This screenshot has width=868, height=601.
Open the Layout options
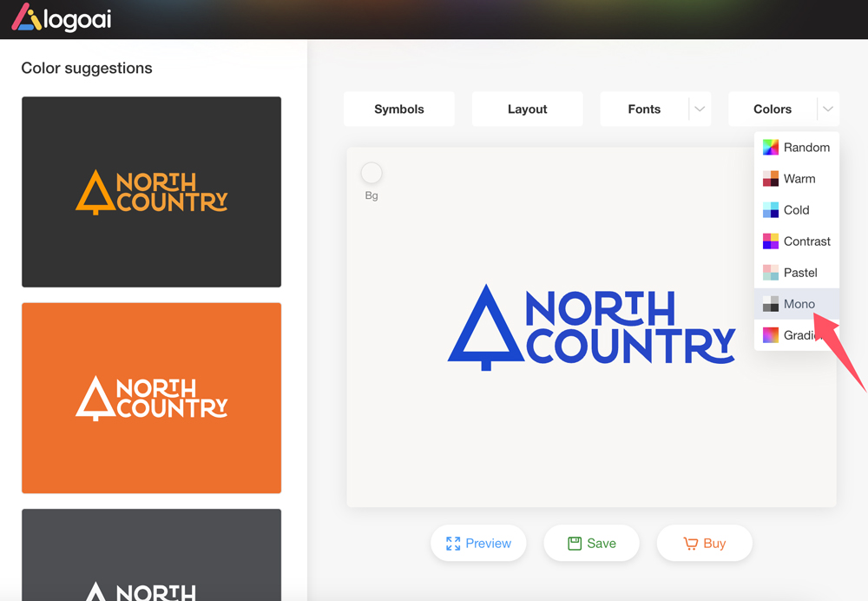pos(527,109)
